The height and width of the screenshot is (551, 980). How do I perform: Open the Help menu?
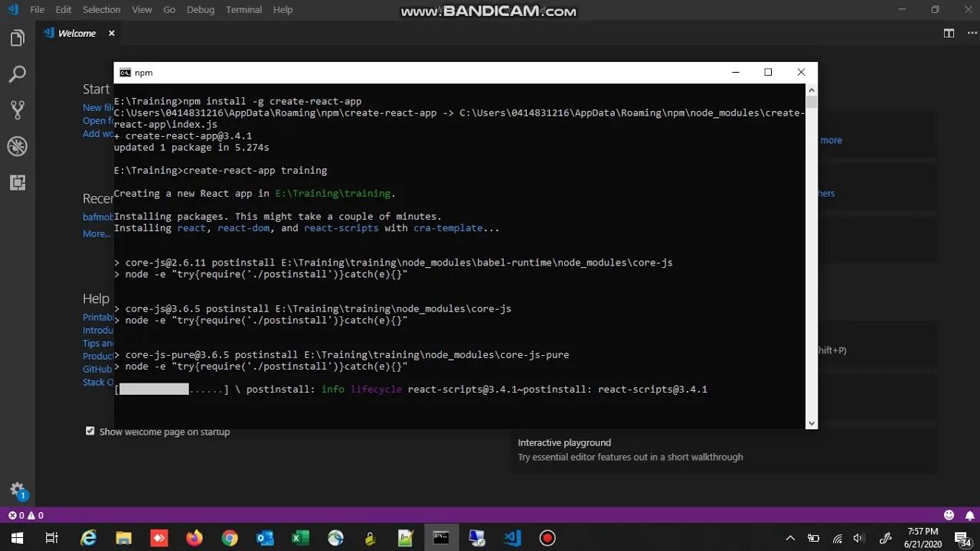283,9
